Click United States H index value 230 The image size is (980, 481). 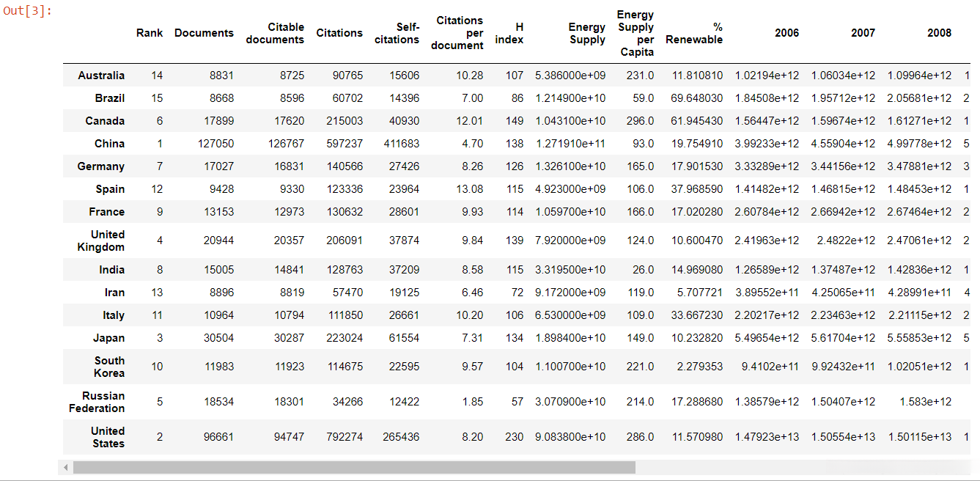tap(515, 437)
